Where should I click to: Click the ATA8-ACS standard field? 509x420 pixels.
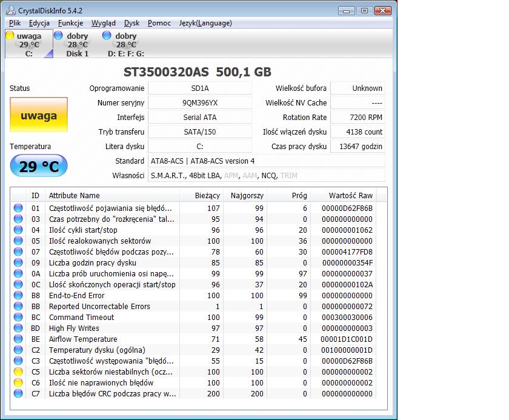coord(267,161)
